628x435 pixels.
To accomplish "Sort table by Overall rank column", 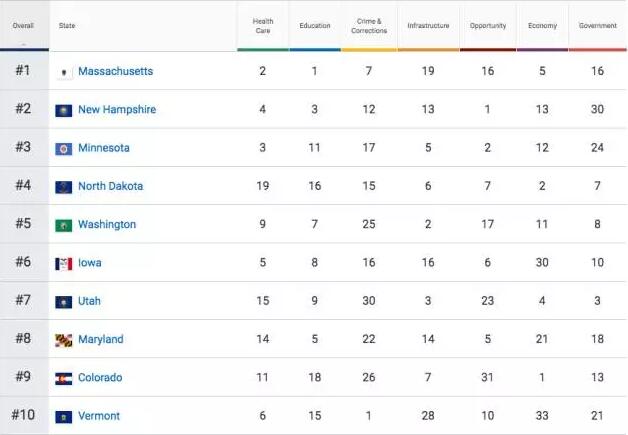I will (x=23, y=25).
